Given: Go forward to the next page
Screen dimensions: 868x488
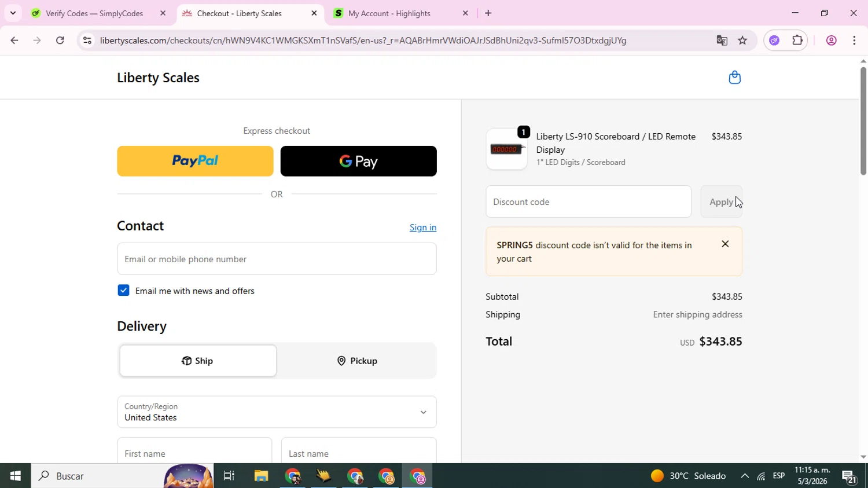Looking at the screenshot, I should tap(37, 41).
